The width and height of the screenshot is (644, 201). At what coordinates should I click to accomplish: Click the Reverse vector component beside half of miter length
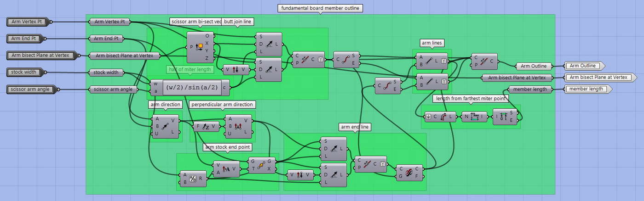pos(236,70)
